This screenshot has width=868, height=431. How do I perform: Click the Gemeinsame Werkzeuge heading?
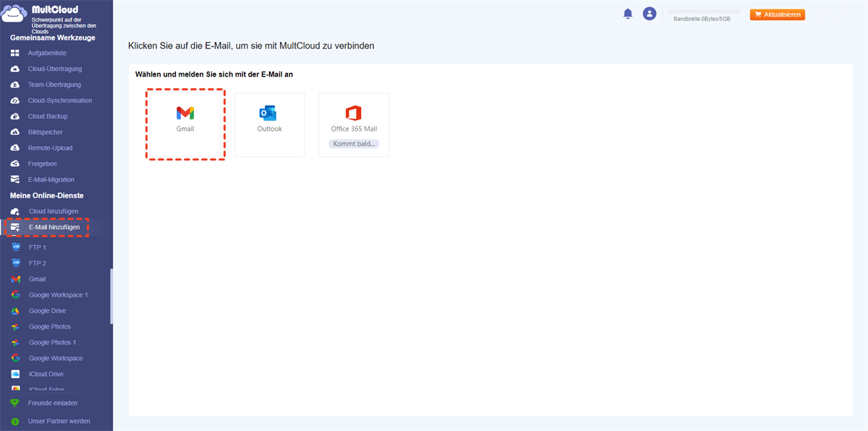pos(52,38)
